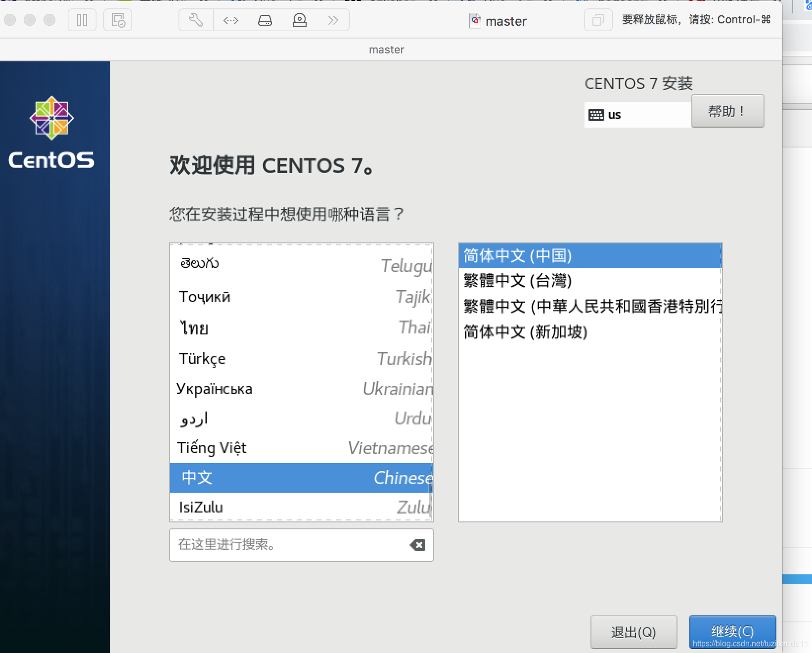
Task: Select Tajik in the language list
Action: point(301,296)
